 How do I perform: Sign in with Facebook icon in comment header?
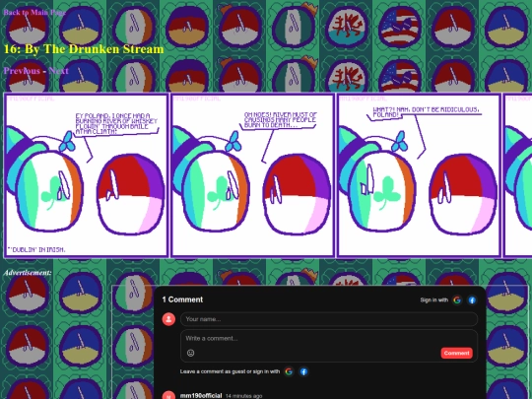click(472, 299)
